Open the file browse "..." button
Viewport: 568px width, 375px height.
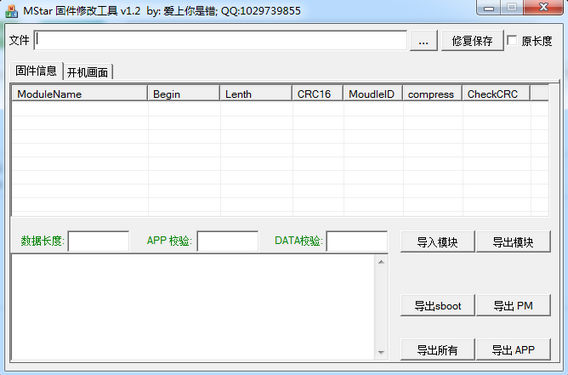tap(423, 41)
